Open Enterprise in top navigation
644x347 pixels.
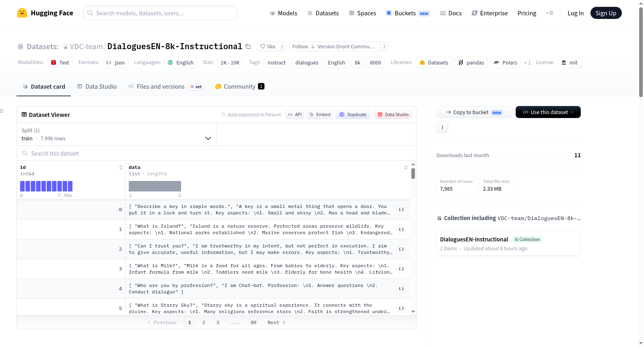(489, 13)
